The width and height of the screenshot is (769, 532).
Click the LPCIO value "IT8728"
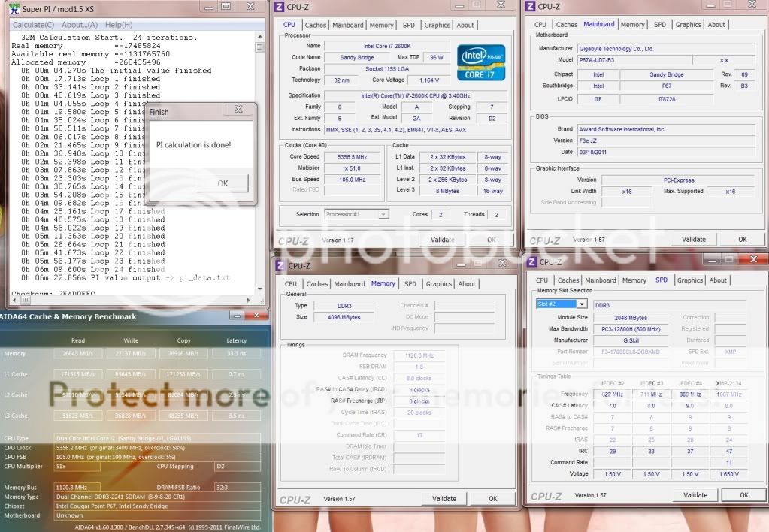pyautogui.click(x=667, y=99)
